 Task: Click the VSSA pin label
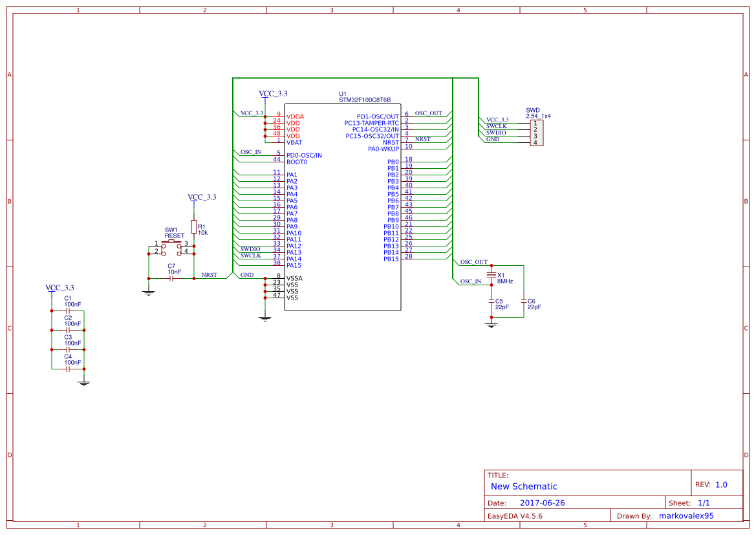pyautogui.click(x=294, y=278)
